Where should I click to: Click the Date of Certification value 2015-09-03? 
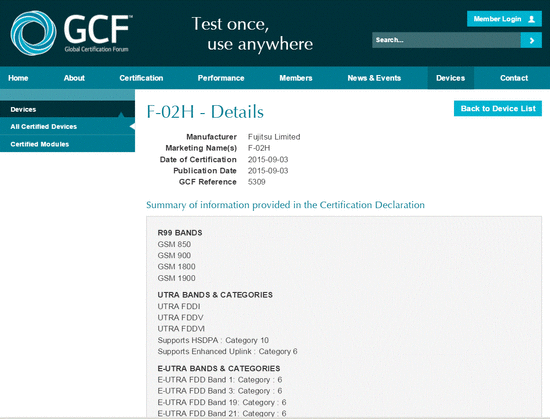268,160
